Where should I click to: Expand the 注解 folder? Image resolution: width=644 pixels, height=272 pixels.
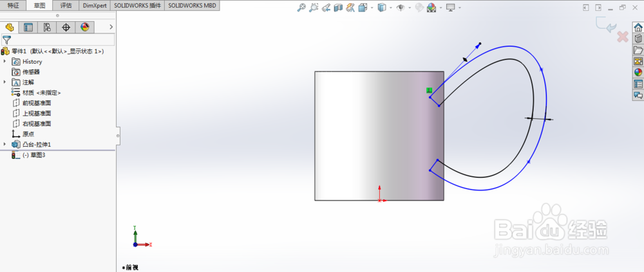[5, 82]
